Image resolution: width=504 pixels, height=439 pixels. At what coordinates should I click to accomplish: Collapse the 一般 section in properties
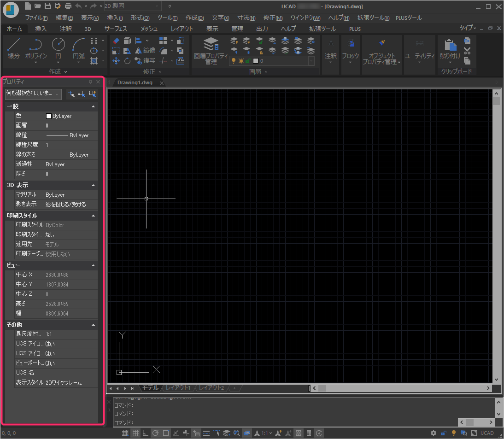(x=94, y=106)
